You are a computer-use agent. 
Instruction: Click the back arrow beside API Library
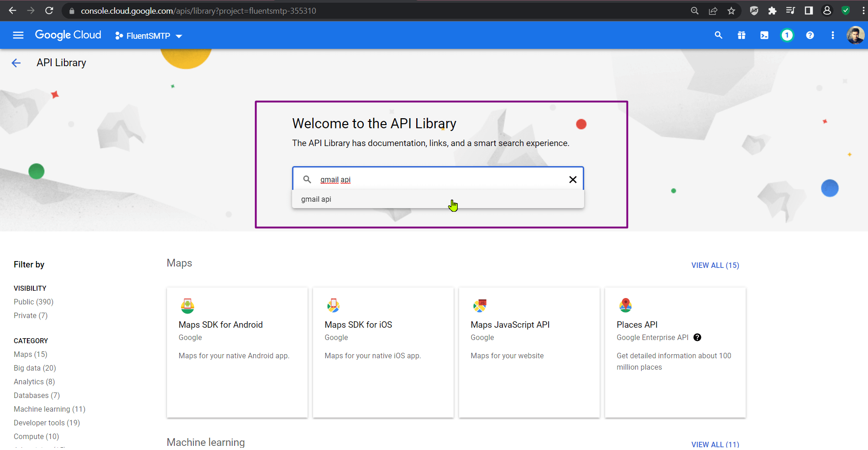click(x=16, y=63)
